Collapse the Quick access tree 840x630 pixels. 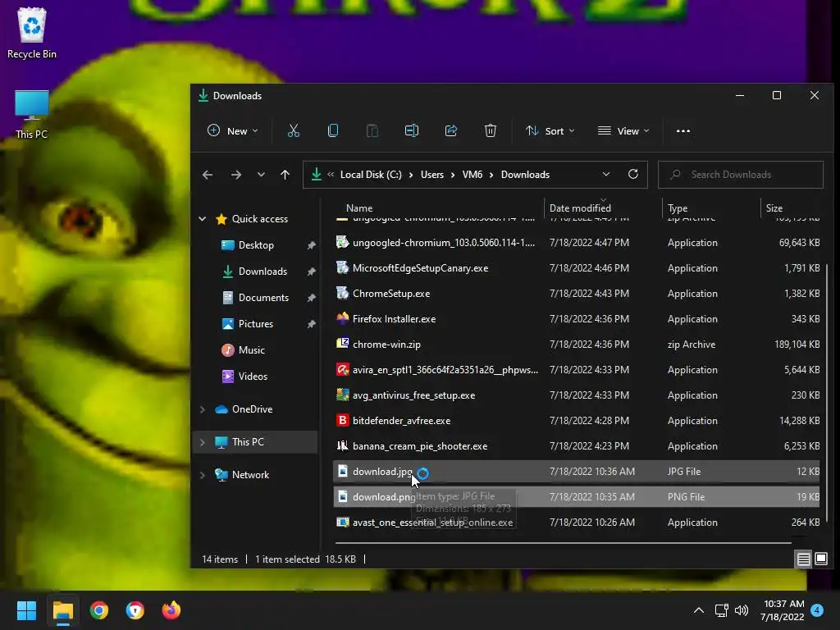[x=203, y=218]
